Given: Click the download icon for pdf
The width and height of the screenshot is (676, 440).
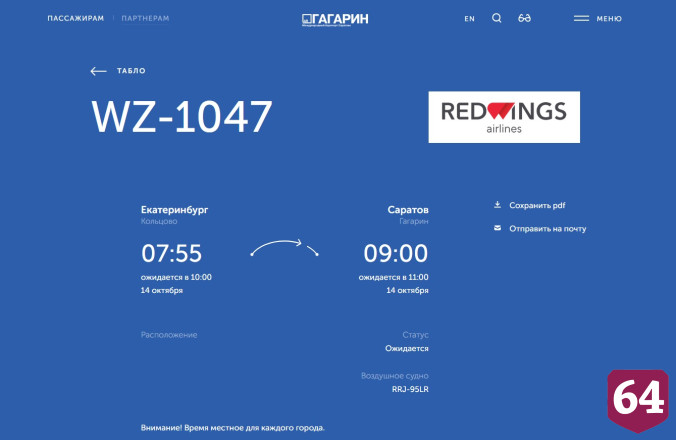Looking at the screenshot, I should (497, 205).
